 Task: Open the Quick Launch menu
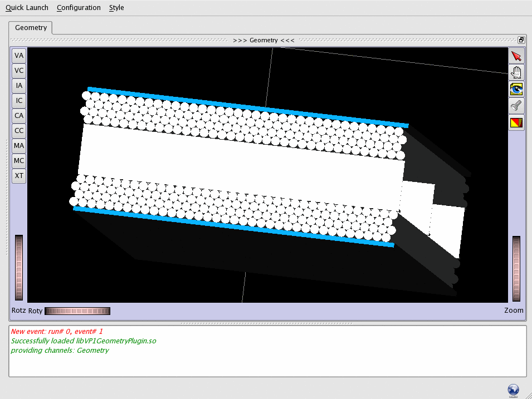27,8
